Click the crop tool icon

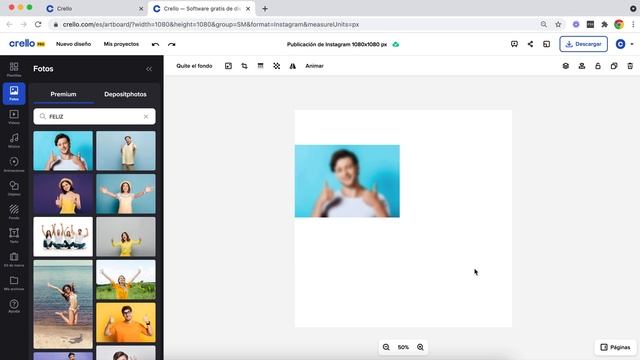pos(244,66)
